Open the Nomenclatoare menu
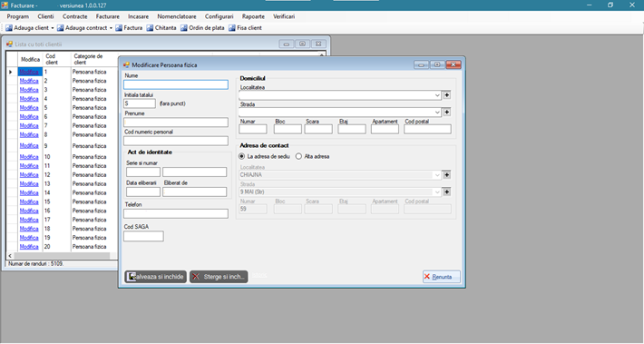 pos(177,16)
